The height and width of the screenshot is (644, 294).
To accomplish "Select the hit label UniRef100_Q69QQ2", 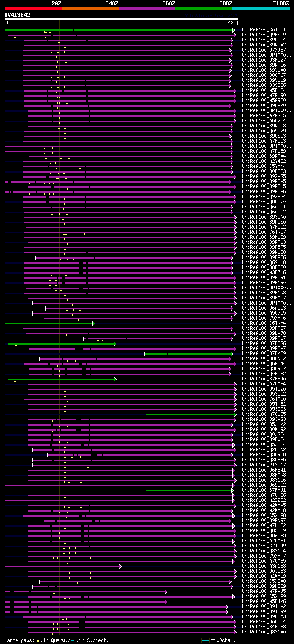I will [263, 485].
